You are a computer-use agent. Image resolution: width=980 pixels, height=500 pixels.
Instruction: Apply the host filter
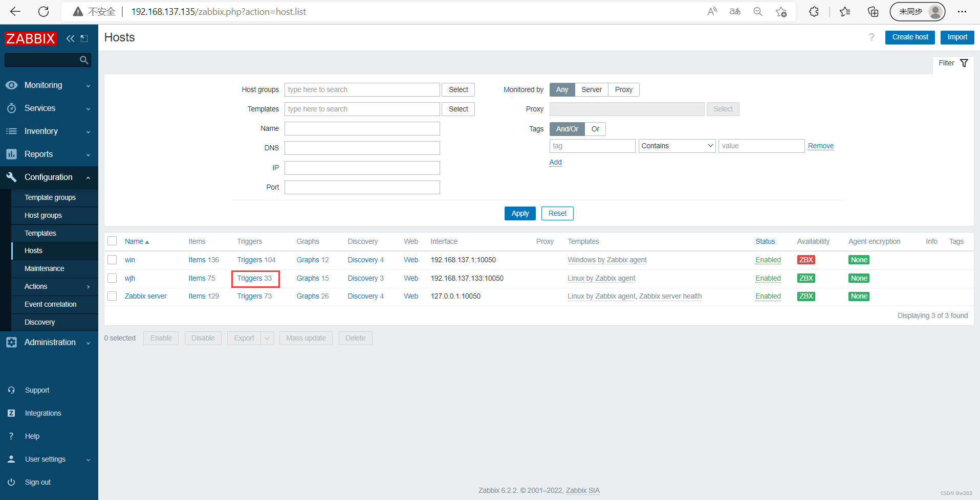tap(520, 213)
